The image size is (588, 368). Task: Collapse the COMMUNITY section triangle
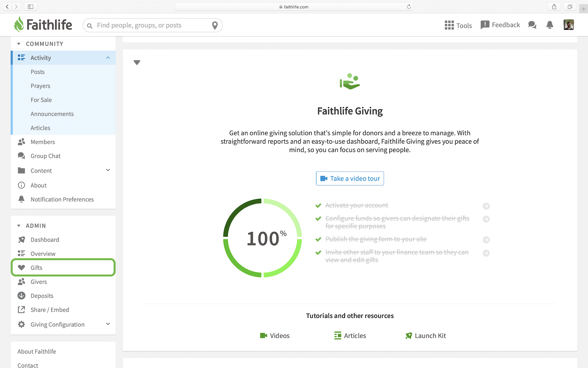click(x=19, y=44)
